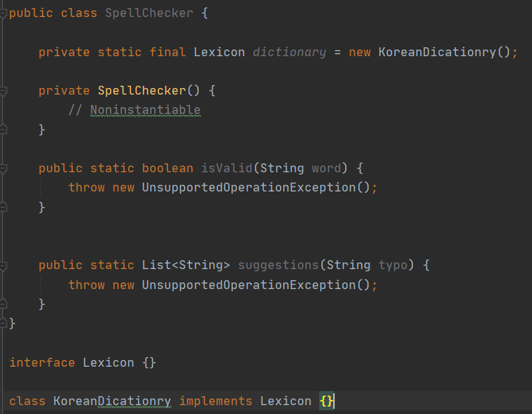Click the private keyword of the constructor
Image resolution: width=532 pixels, height=414 pixels.
pyautogui.click(x=64, y=91)
